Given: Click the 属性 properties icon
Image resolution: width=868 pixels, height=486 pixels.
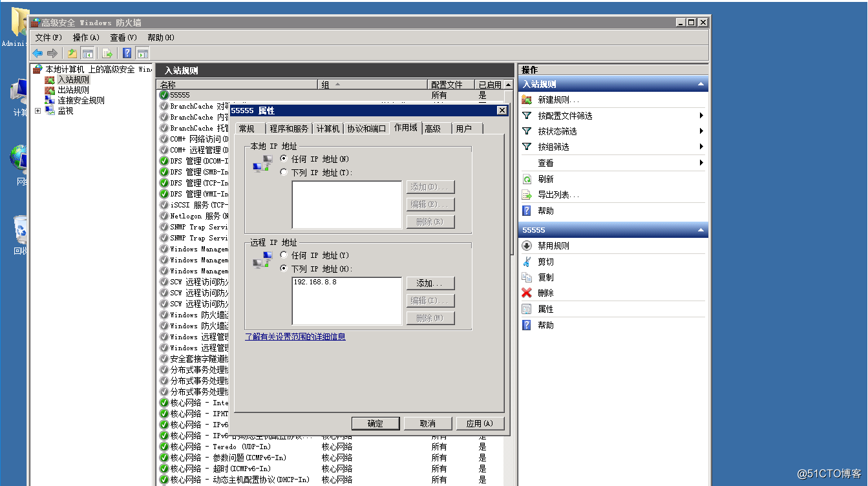Looking at the screenshot, I should pos(527,309).
